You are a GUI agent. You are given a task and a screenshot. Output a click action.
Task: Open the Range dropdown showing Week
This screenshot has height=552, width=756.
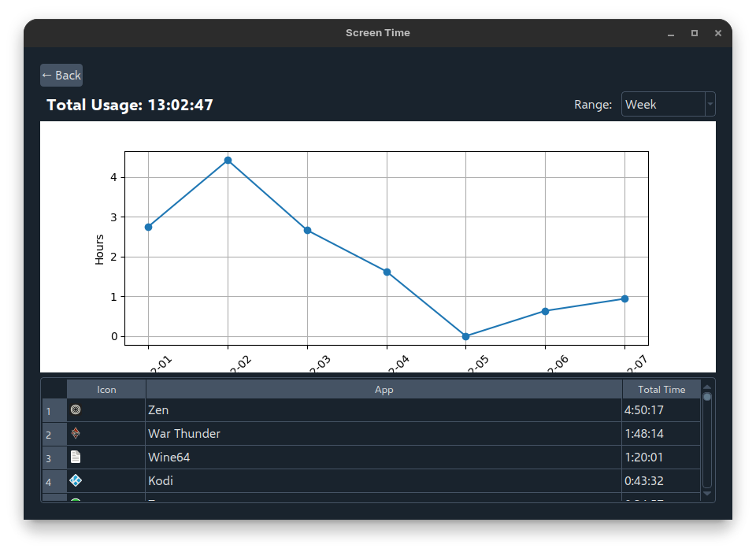click(x=668, y=104)
